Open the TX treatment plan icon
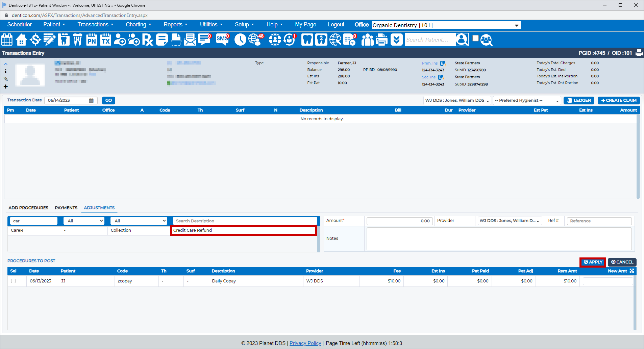The width and height of the screenshot is (644, 349). pyautogui.click(x=106, y=40)
